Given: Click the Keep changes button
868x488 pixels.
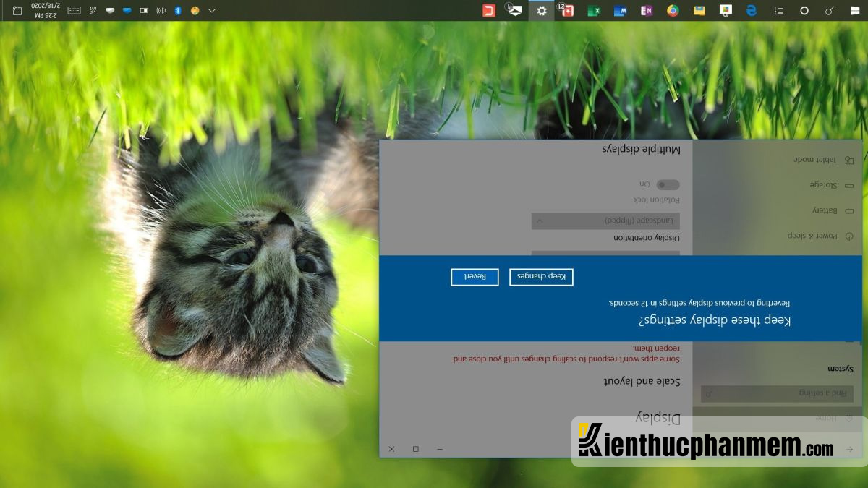Looking at the screenshot, I should coord(541,277).
